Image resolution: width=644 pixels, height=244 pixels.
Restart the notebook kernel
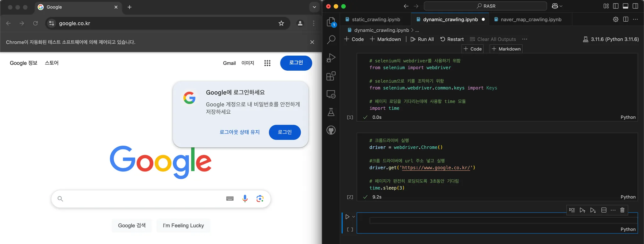(x=452, y=39)
